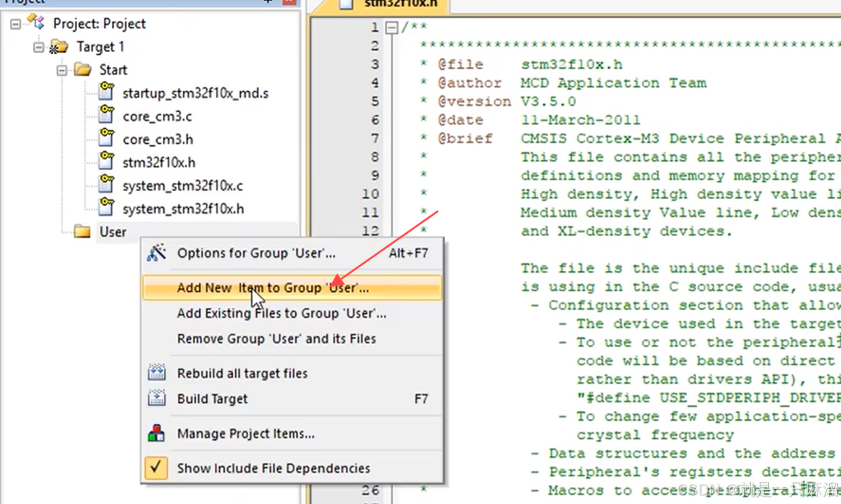Viewport: 841px width, 504px height.
Task: Click the '@author MCD Application Team' line
Action: pyautogui.click(x=572, y=83)
